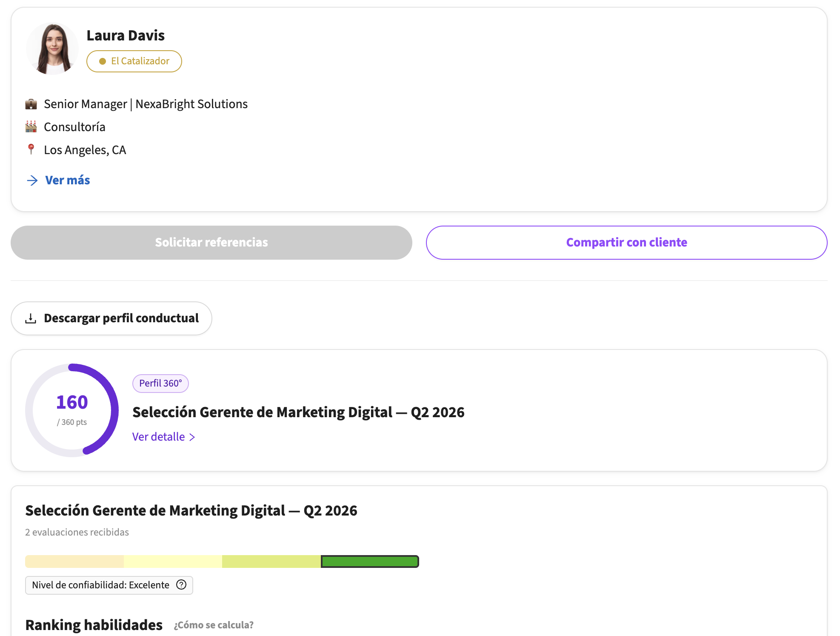840x636 pixels.
Task: Click the lime green third reliability segment
Action: point(271,562)
